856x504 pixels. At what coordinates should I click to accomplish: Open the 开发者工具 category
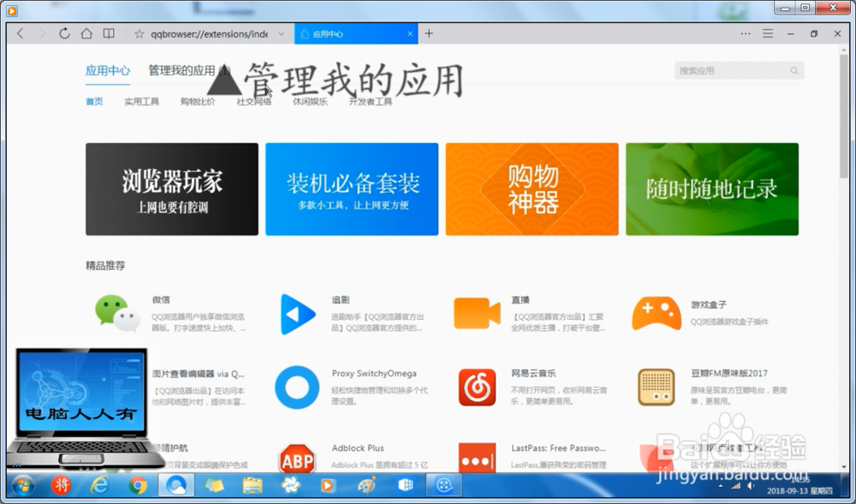370,102
